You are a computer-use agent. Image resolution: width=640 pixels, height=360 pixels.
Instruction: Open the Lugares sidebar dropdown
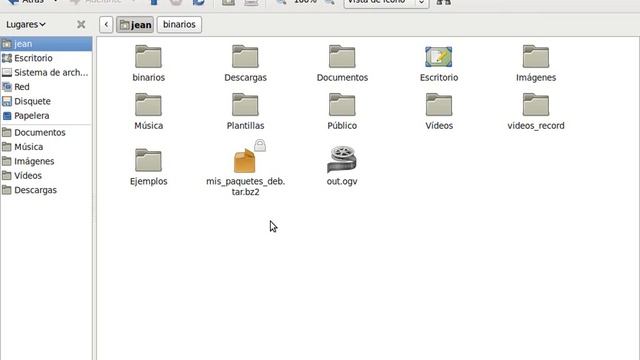point(26,24)
